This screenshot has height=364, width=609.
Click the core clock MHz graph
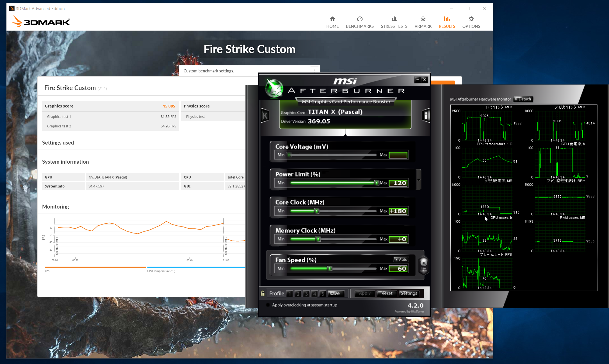point(487,125)
